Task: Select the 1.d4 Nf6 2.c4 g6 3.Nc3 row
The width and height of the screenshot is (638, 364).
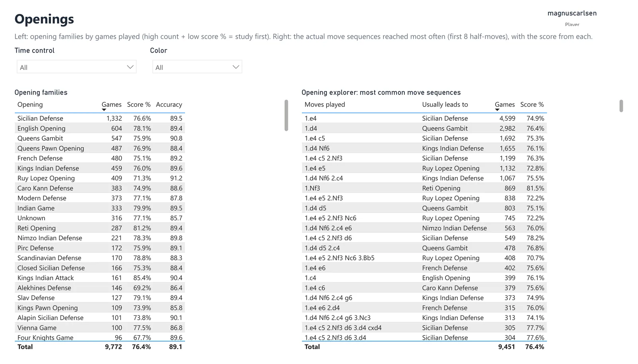Action: [424, 318]
